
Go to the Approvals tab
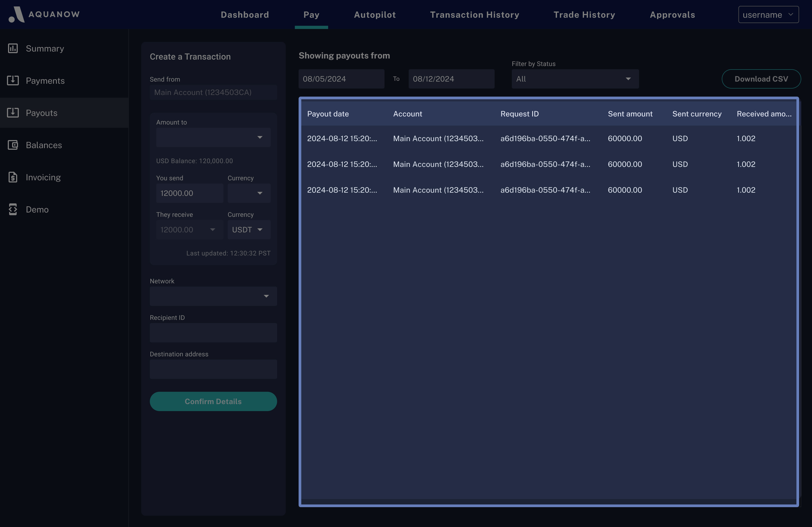(672, 15)
